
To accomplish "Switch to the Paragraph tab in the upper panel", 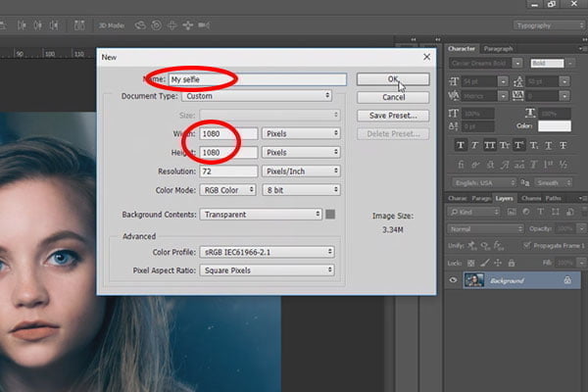I will pyautogui.click(x=498, y=49).
